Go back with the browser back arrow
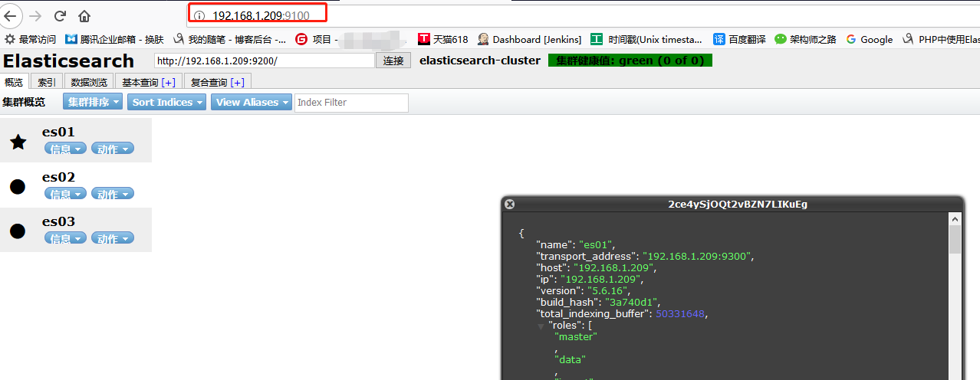 10,15
